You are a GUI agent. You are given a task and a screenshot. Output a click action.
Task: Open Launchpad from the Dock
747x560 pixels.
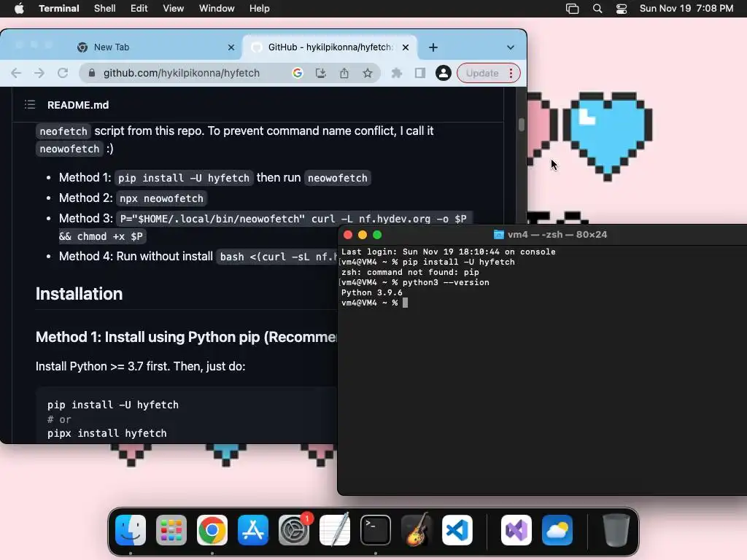pyautogui.click(x=171, y=530)
